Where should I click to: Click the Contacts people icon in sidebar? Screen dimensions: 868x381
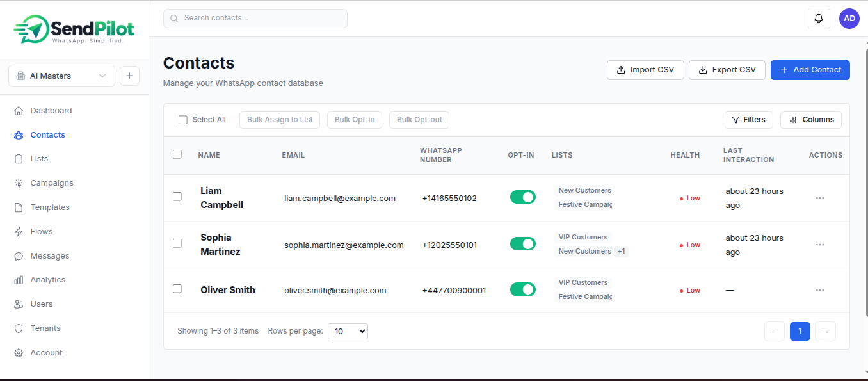[x=19, y=135]
